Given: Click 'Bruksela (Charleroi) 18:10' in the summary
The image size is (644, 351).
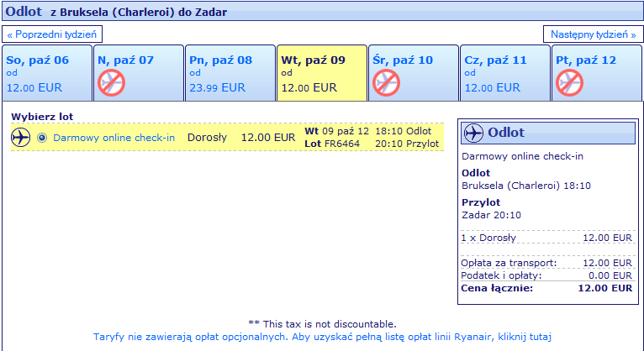Looking at the screenshot, I should [526, 186].
